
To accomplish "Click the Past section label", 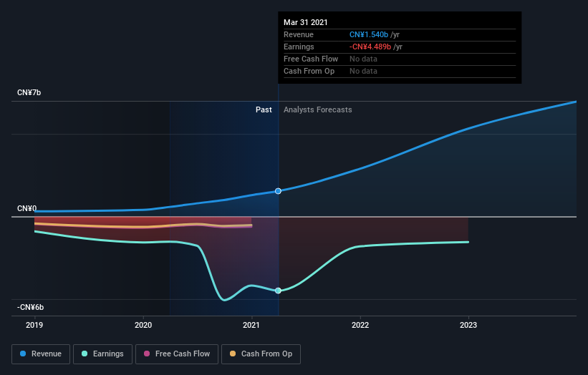I will (x=264, y=109).
